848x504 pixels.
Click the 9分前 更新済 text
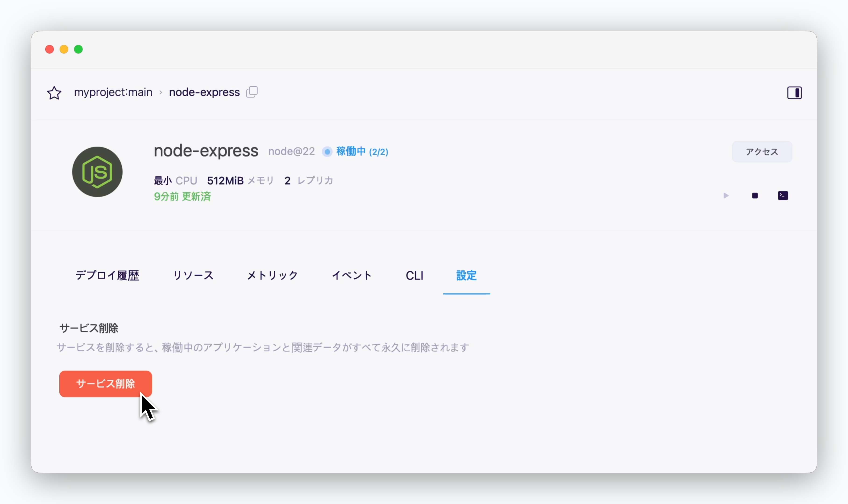[182, 197]
